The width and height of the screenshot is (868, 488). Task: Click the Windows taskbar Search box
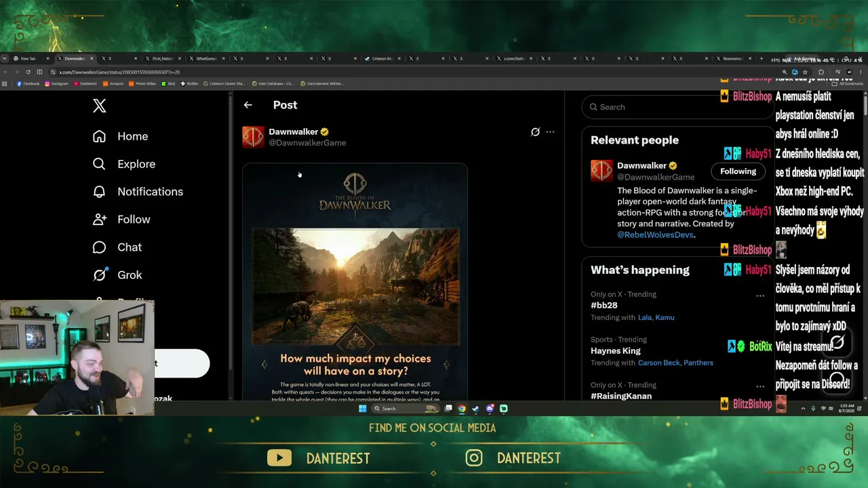coord(406,409)
